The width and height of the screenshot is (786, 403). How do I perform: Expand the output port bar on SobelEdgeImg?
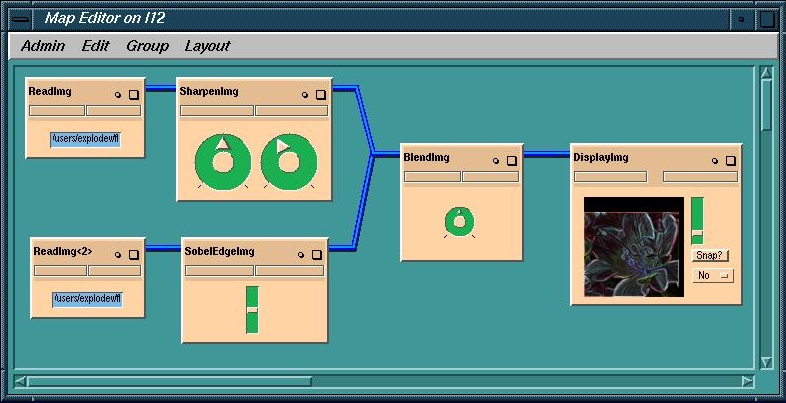click(x=290, y=270)
